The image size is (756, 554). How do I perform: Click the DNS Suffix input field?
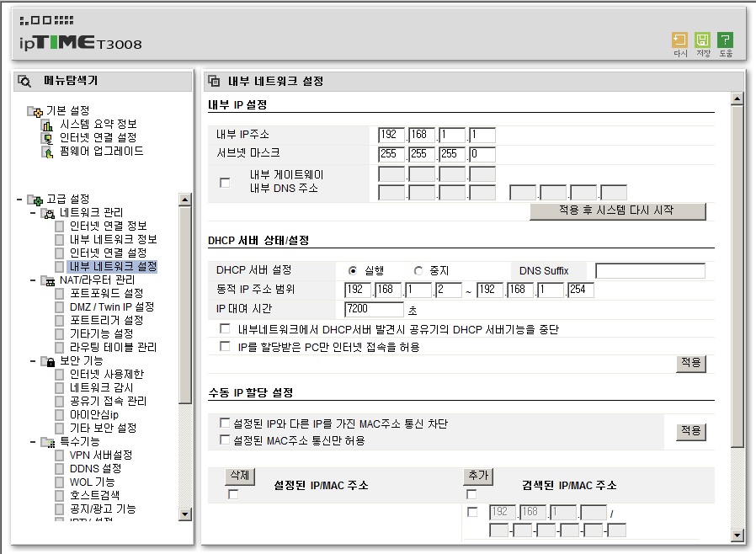point(650,271)
